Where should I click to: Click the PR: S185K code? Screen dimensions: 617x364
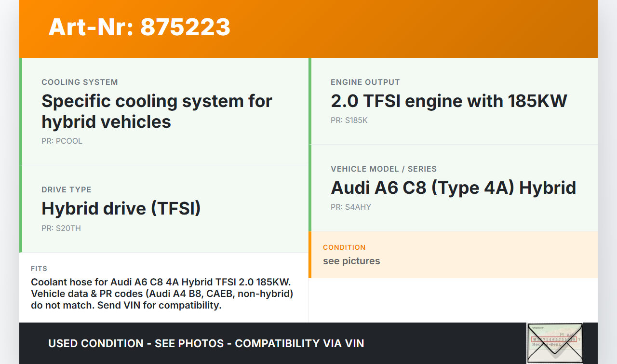click(349, 120)
